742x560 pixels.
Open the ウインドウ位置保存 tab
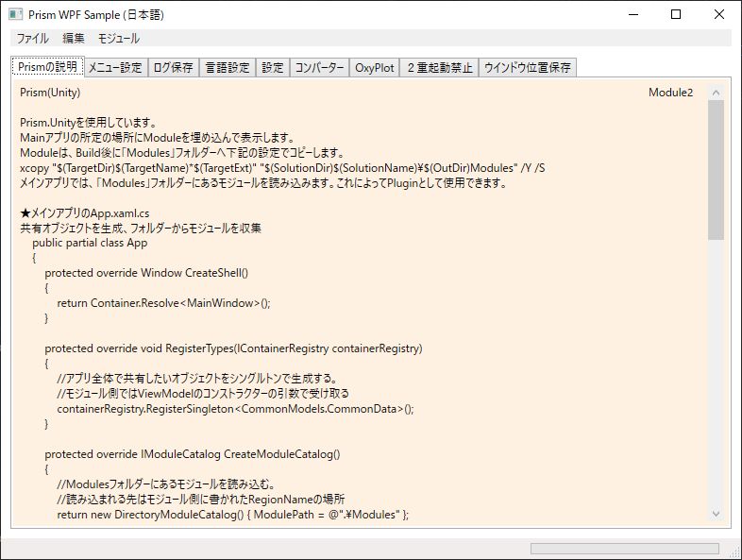pyautogui.click(x=528, y=68)
